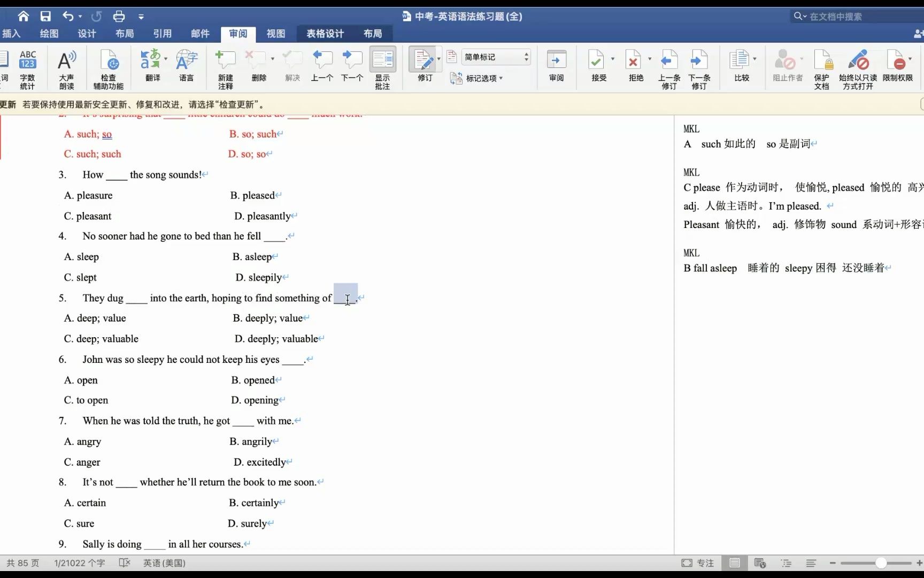Go to Next Change (下一条修订)
Screen dimensions: 924x578
[x=699, y=69]
